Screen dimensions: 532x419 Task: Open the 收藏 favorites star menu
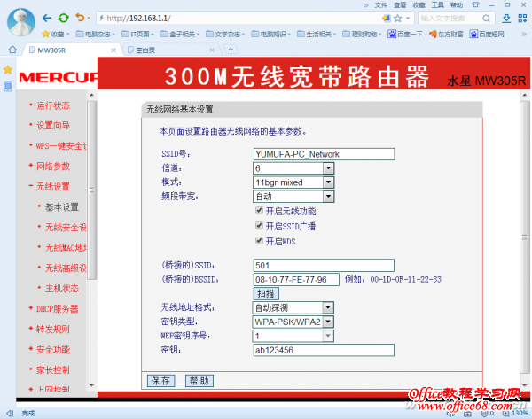[55, 35]
